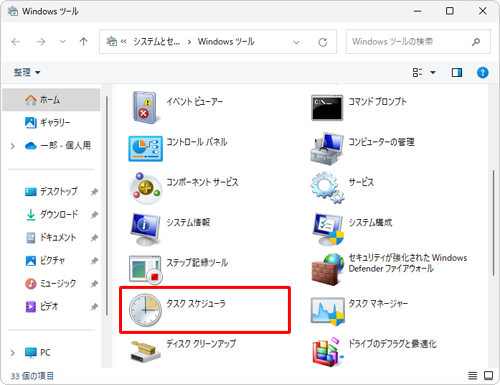
Task: Click the search magnifier icon
Action: (x=476, y=42)
